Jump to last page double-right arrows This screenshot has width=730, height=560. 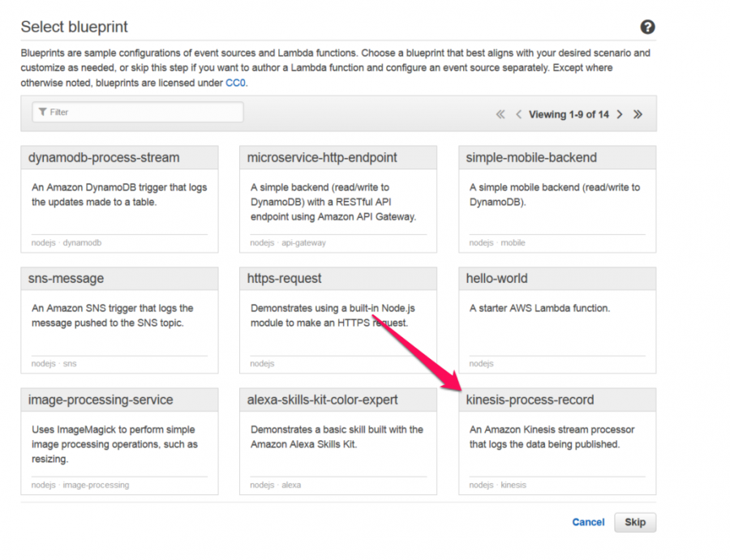click(x=638, y=114)
